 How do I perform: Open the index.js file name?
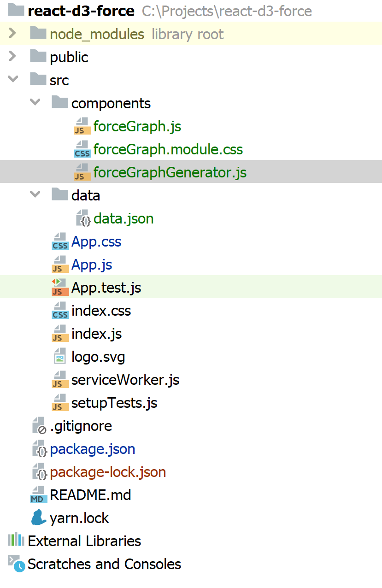click(x=96, y=334)
